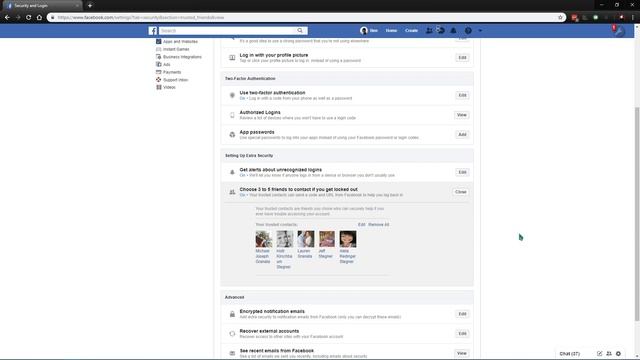Click Remove All trusted contacts
Image resolution: width=640 pixels, height=360 pixels.
point(378,224)
